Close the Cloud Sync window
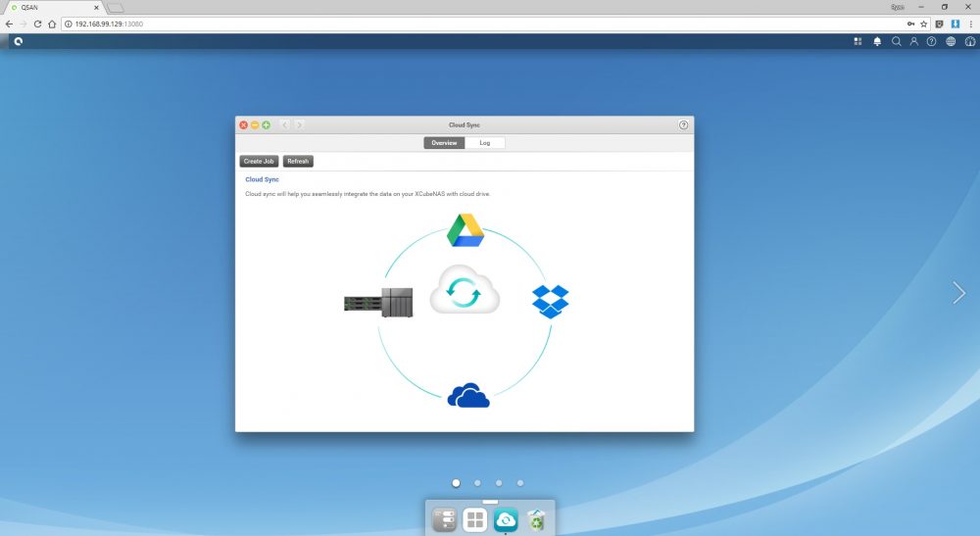Viewport: 980px width, 536px height. pos(244,125)
